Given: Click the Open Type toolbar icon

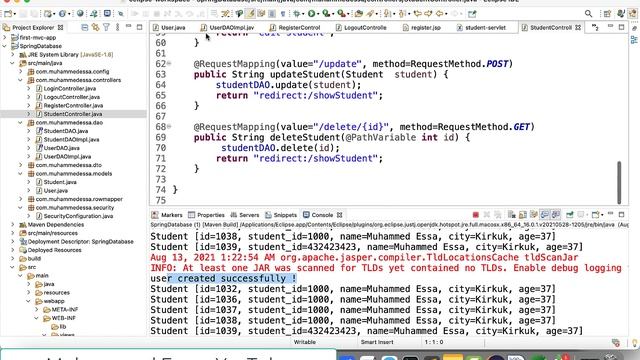Looking at the screenshot, I should click(359, 14).
